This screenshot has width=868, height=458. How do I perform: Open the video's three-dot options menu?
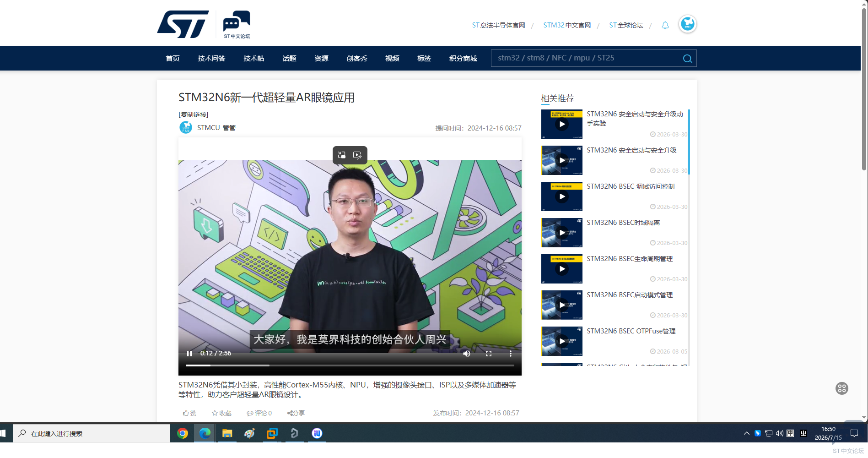pyautogui.click(x=511, y=354)
